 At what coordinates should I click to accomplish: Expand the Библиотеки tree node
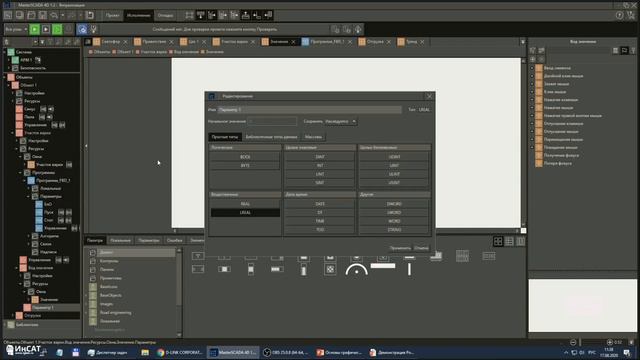5,324
